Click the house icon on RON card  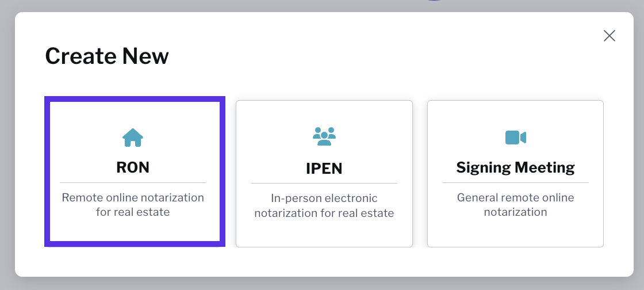(x=133, y=137)
